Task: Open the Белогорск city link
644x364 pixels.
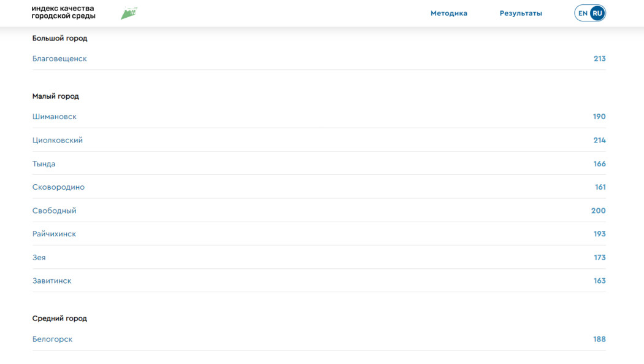Action: (52, 339)
